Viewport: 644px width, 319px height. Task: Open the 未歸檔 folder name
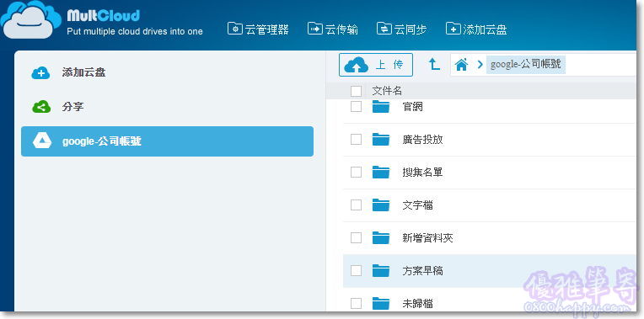[417, 304]
